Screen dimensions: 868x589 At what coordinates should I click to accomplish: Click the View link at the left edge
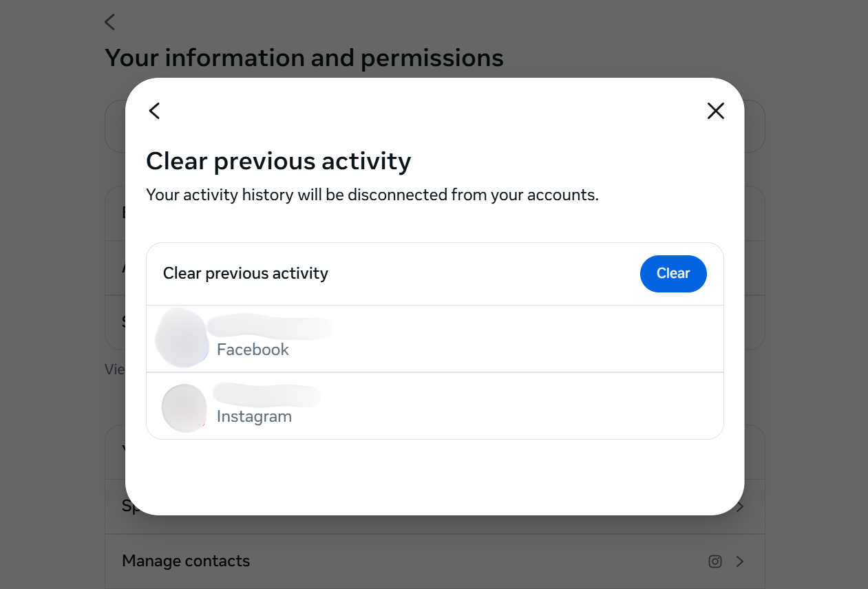click(x=115, y=370)
